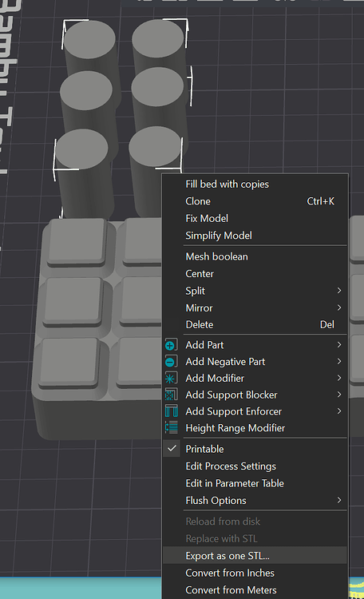Choose Convert from Inches
364x599 pixels.
tap(255, 573)
